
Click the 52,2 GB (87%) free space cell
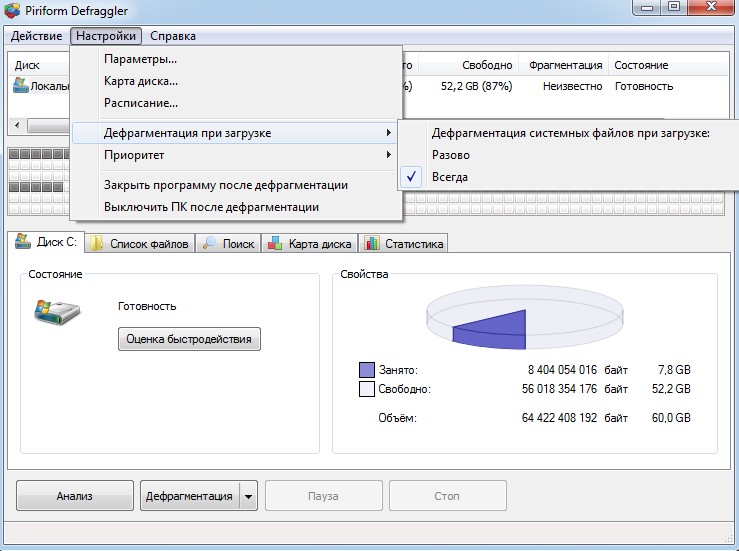pyautogui.click(x=476, y=86)
